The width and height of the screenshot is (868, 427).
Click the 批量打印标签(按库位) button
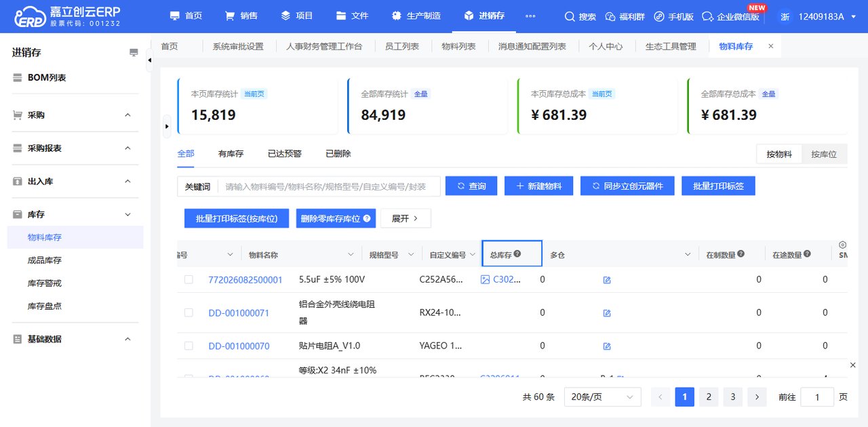point(237,218)
